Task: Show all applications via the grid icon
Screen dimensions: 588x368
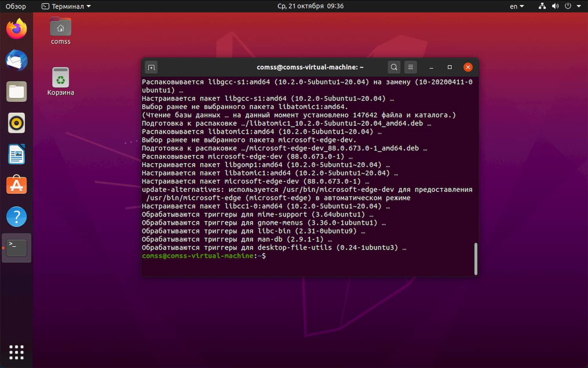Action: (16, 352)
